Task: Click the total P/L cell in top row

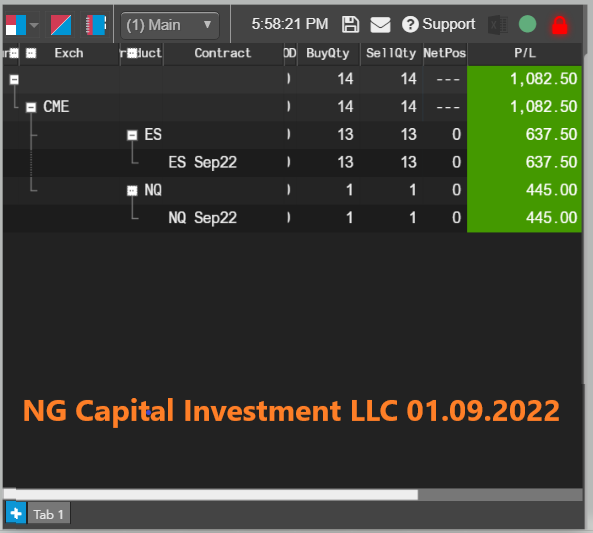Action: click(x=524, y=79)
